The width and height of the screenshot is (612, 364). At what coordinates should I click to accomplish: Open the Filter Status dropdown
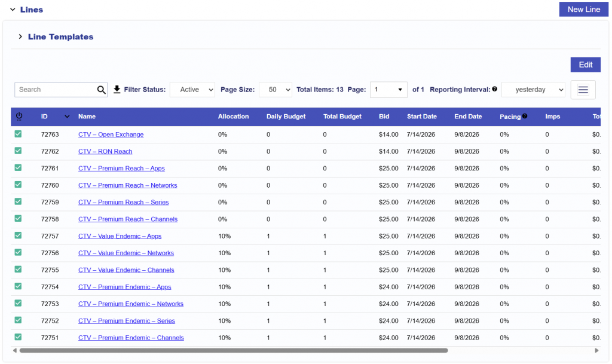click(192, 90)
